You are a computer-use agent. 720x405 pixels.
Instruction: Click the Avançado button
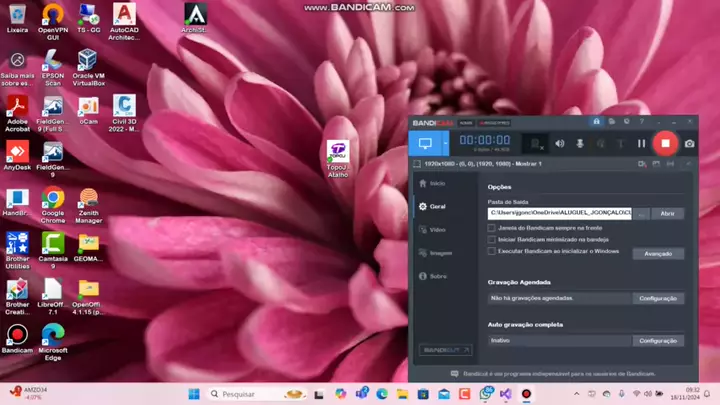tap(657, 254)
